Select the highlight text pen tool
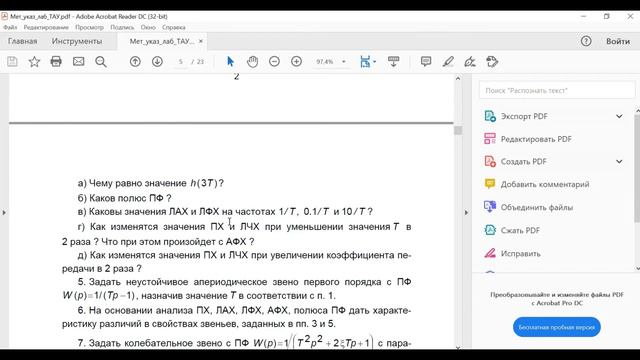This screenshot has height=360, width=640. tap(448, 62)
